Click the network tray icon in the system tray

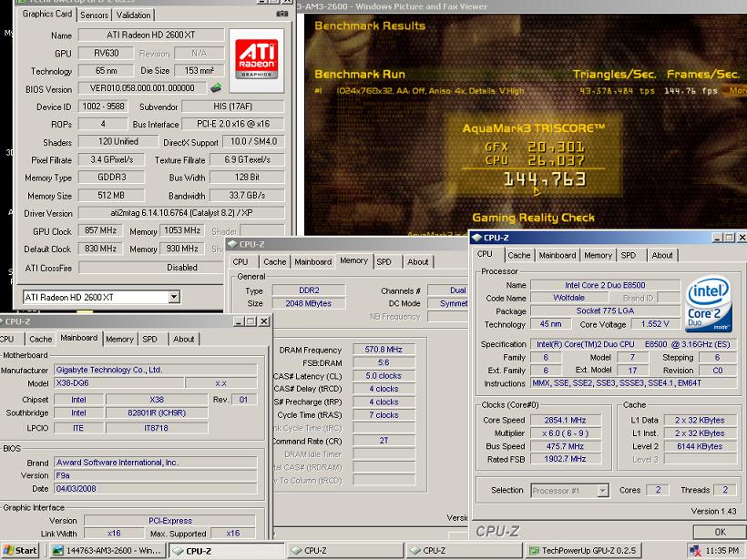tap(695, 551)
